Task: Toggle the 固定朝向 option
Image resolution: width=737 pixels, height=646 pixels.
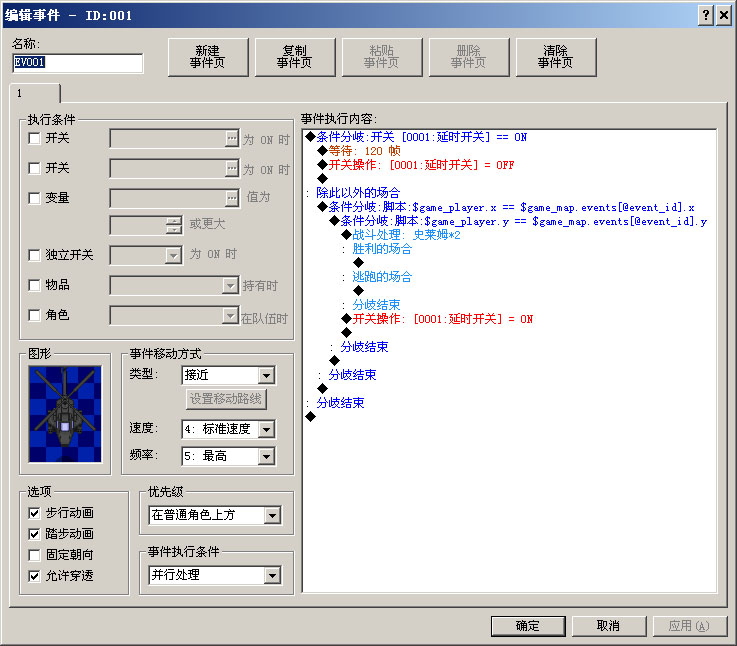Action: click(34, 555)
